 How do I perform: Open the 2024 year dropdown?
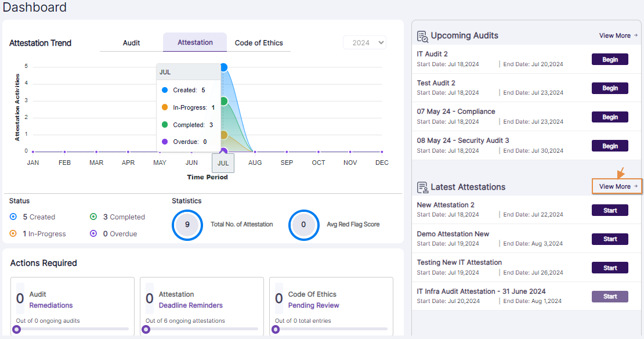pos(364,42)
